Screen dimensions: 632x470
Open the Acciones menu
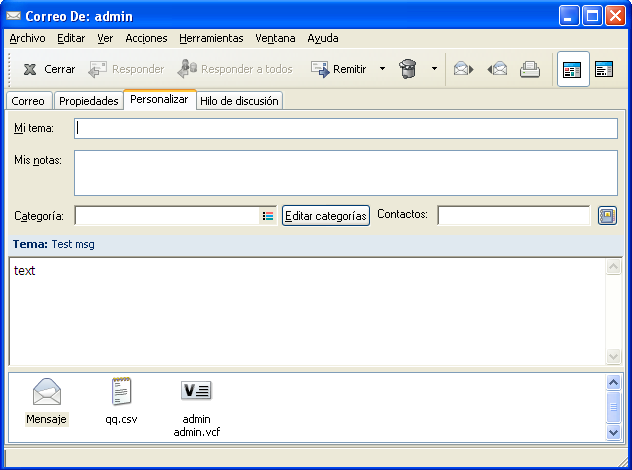click(x=146, y=38)
